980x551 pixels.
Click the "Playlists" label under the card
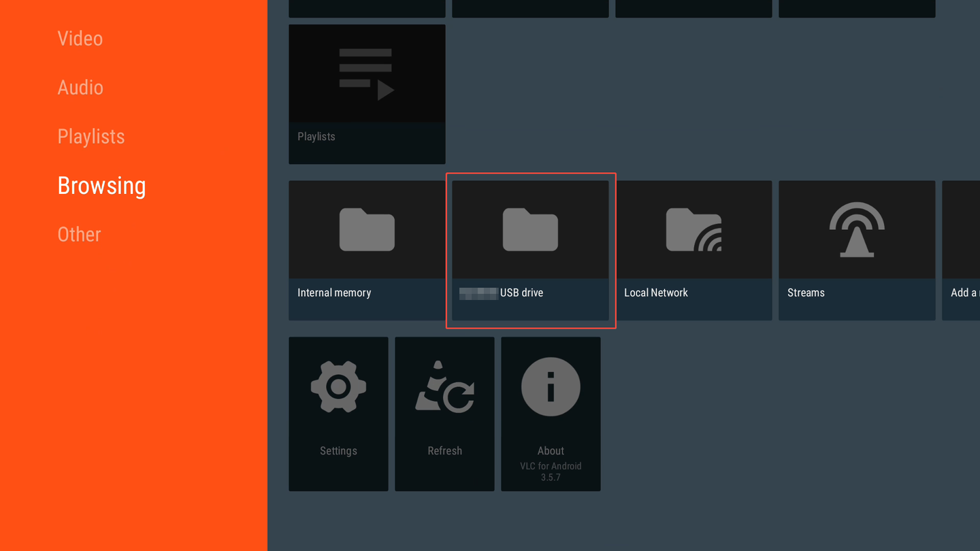pyautogui.click(x=316, y=137)
